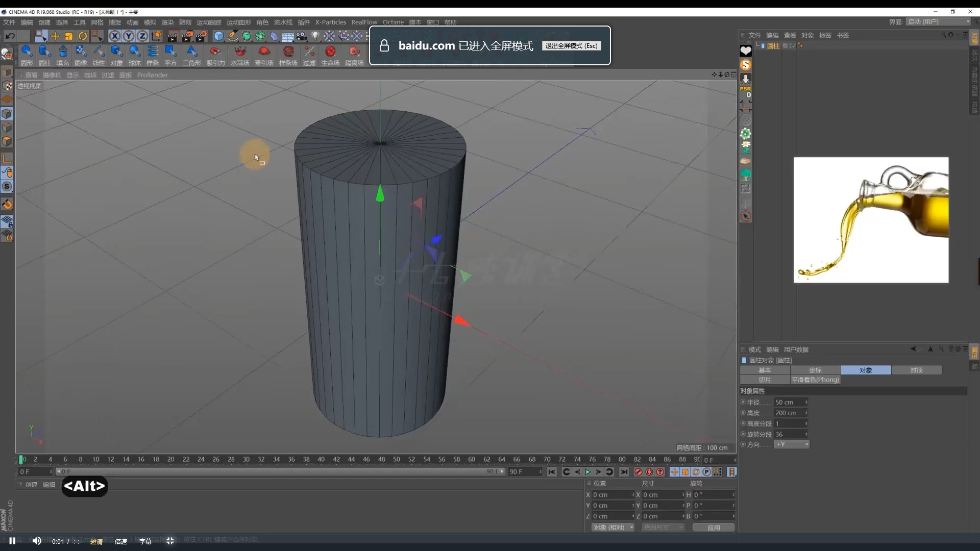980x551 pixels.
Task: Toggle cylinder enable checkmark
Action: [x=793, y=46]
